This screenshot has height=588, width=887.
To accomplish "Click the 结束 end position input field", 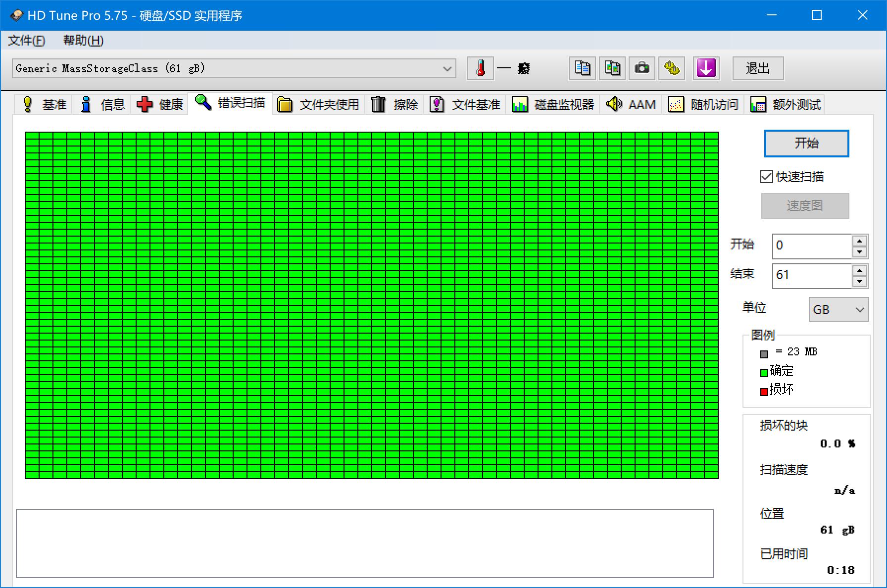I will click(812, 276).
